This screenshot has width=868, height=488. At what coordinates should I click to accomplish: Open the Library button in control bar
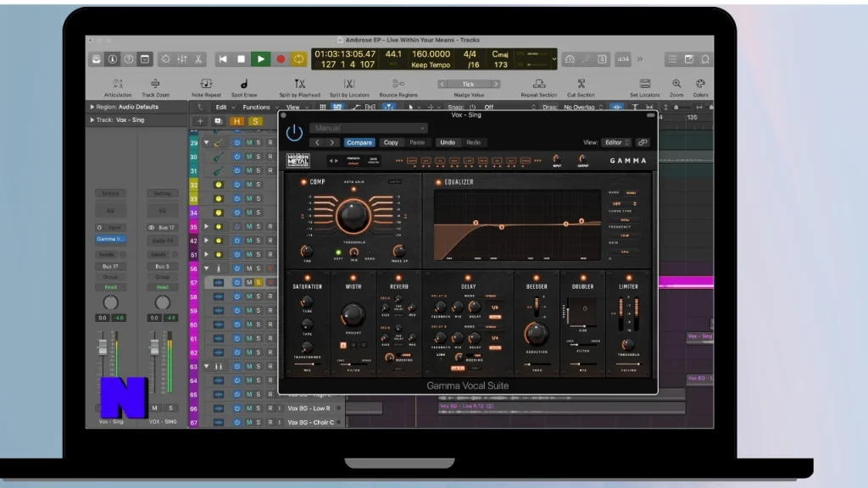tap(97, 59)
